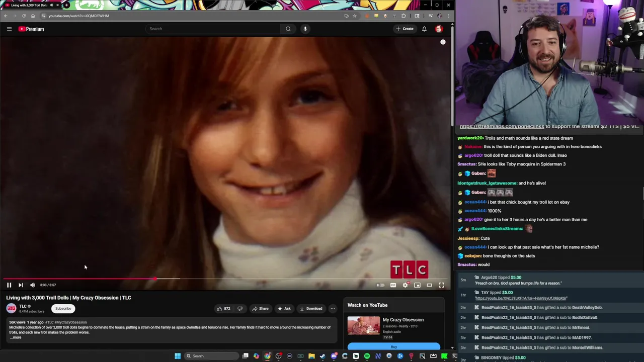Reload the page
This screenshot has height=362, width=644.
coord(24,16)
